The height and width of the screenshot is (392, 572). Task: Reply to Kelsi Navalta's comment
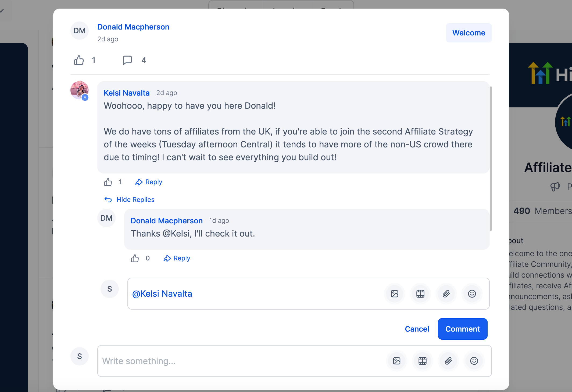point(149,182)
